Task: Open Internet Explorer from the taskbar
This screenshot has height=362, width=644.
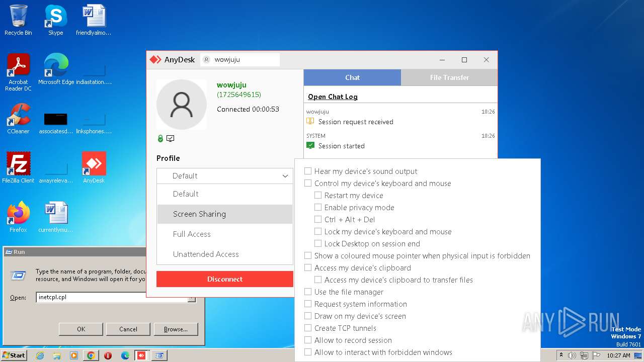Action: coord(40,355)
